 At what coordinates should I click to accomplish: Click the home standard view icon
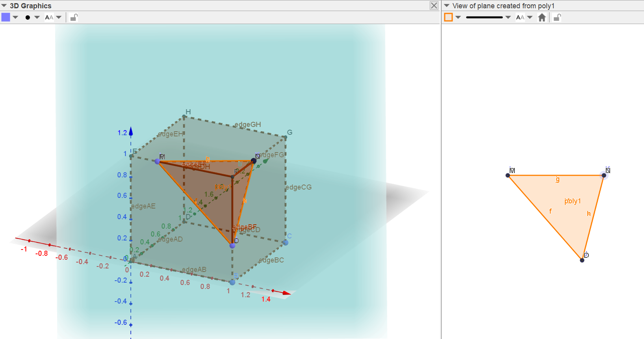point(542,17)
